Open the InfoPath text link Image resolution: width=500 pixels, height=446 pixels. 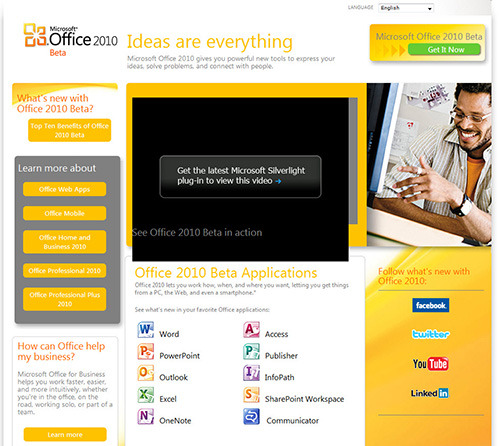coord(279,377)
